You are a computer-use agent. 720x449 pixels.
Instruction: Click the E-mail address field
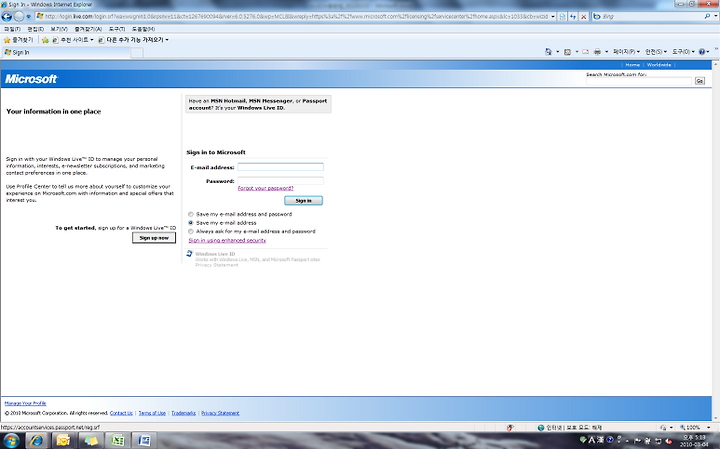(x=281, y=167)
